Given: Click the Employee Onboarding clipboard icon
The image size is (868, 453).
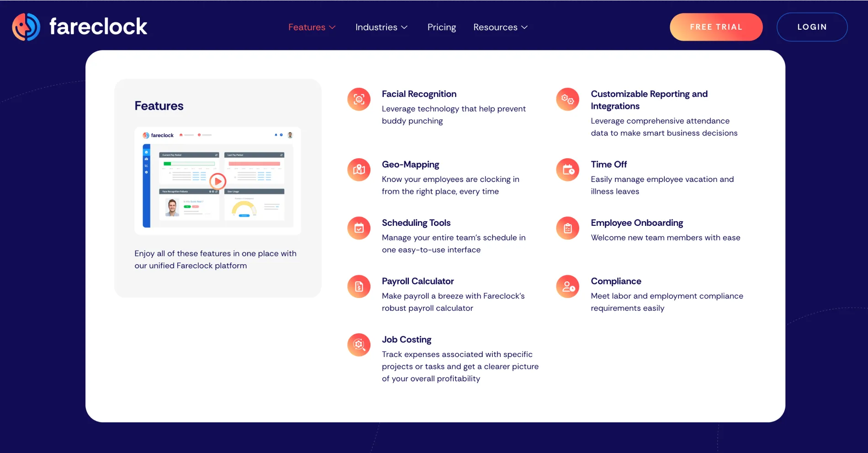Looking at the screenshot, I should pyautogui.click(x=568, y=228).
